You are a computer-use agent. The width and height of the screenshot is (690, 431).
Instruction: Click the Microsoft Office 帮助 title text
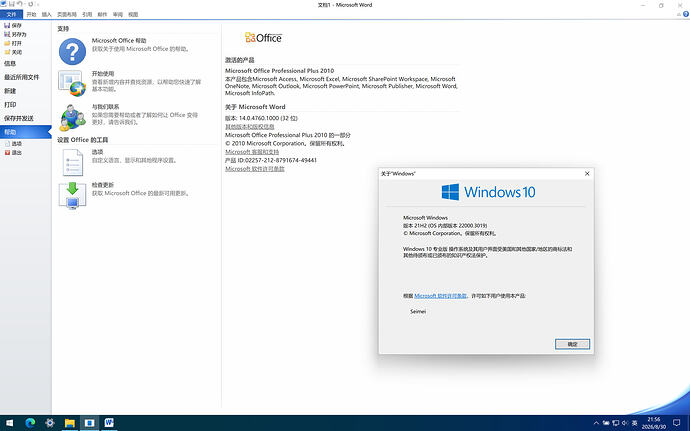pos(119,40)
